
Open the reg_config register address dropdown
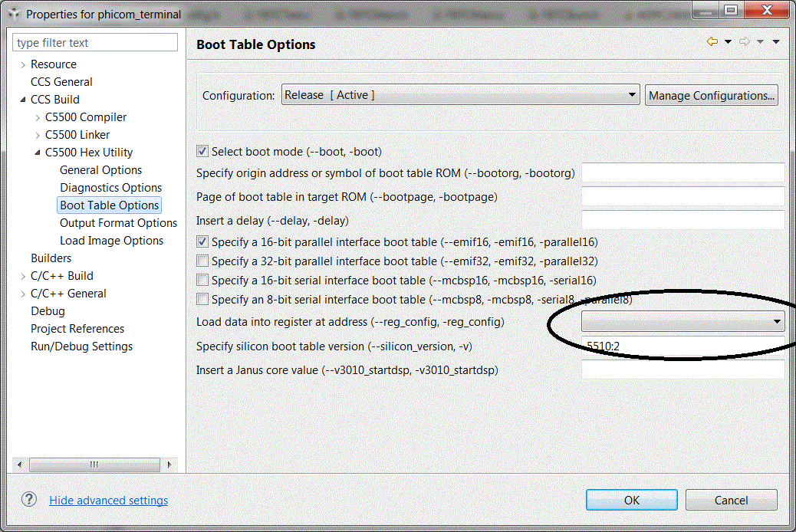coord(683,322)
